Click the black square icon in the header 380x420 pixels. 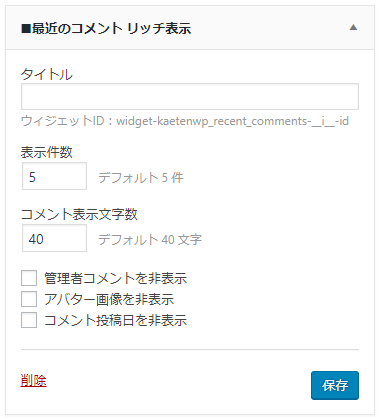[x=26, y=29]
